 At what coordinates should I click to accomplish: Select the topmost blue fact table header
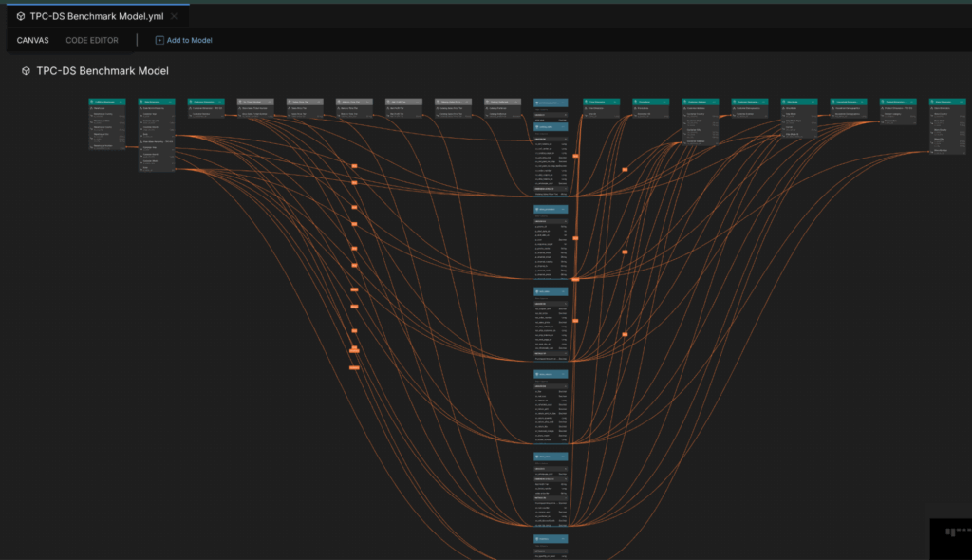click(551, 102)
